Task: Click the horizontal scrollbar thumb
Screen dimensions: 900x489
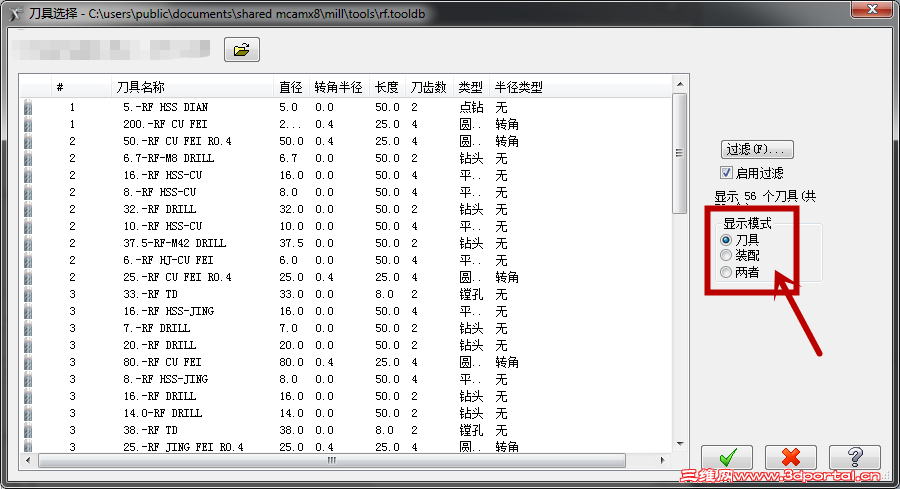Action: 332,460
